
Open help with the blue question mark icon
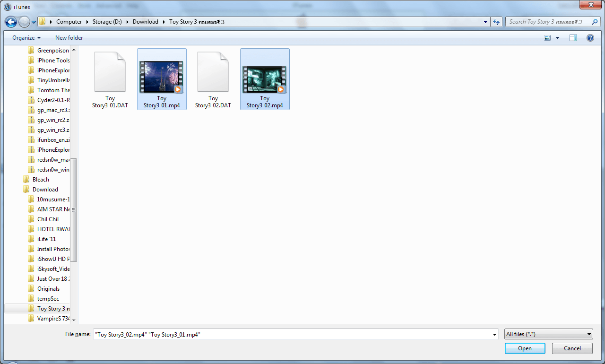(x=590, y=38)
